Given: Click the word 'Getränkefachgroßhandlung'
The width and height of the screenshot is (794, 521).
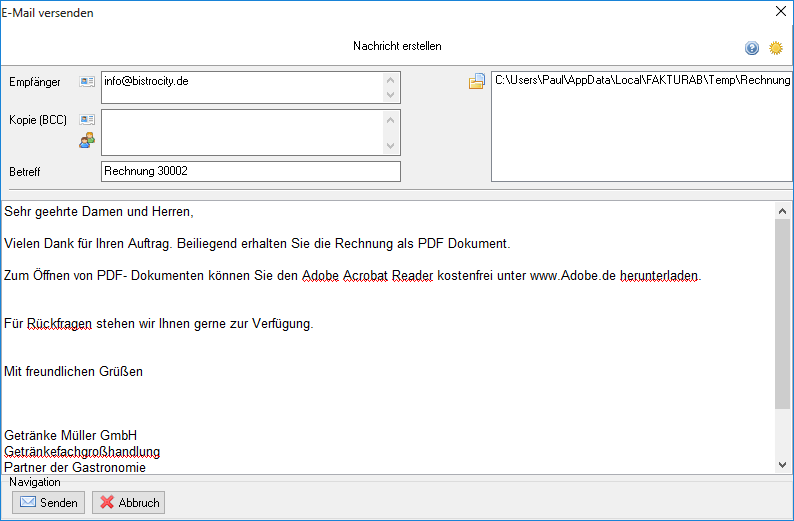Looking at the screenshot, I should (82, 452).
